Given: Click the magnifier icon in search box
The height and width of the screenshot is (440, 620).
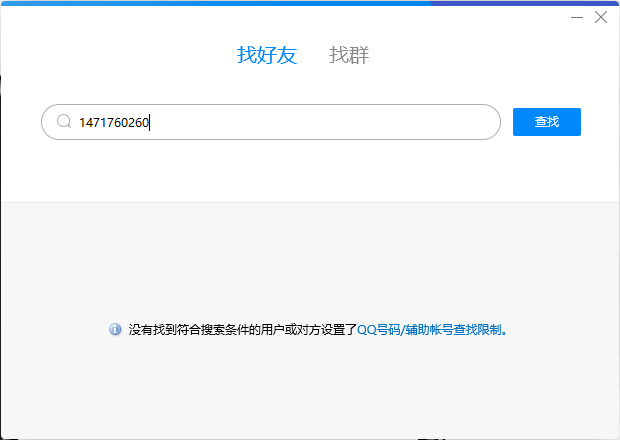Looking at the screenshot, I should pos(64,121).
